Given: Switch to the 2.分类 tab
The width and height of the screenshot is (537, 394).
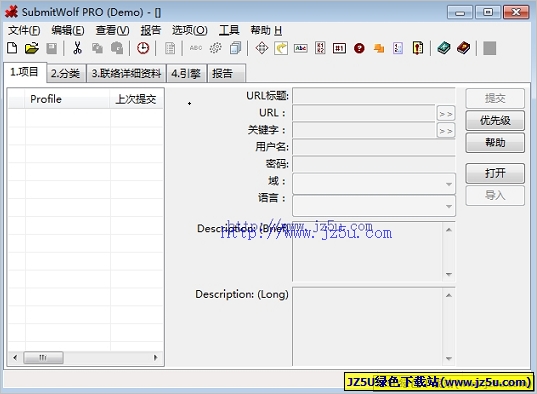Looking at the screenshot, I should pyautogui.click(x=66, y=73).
